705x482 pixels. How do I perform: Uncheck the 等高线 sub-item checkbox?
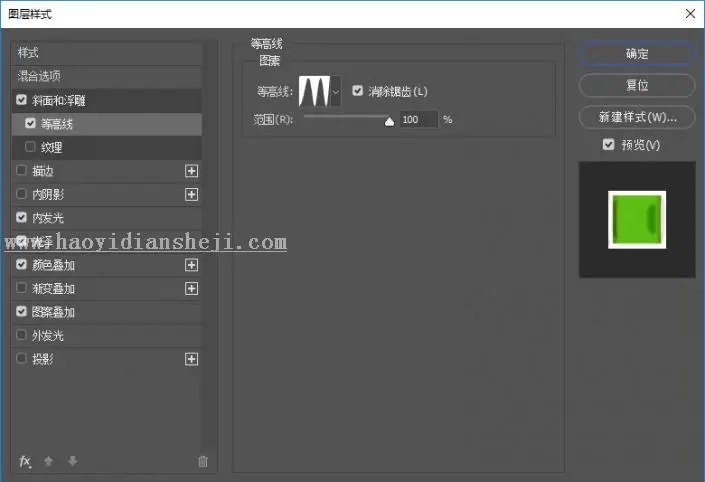[31, 123]
